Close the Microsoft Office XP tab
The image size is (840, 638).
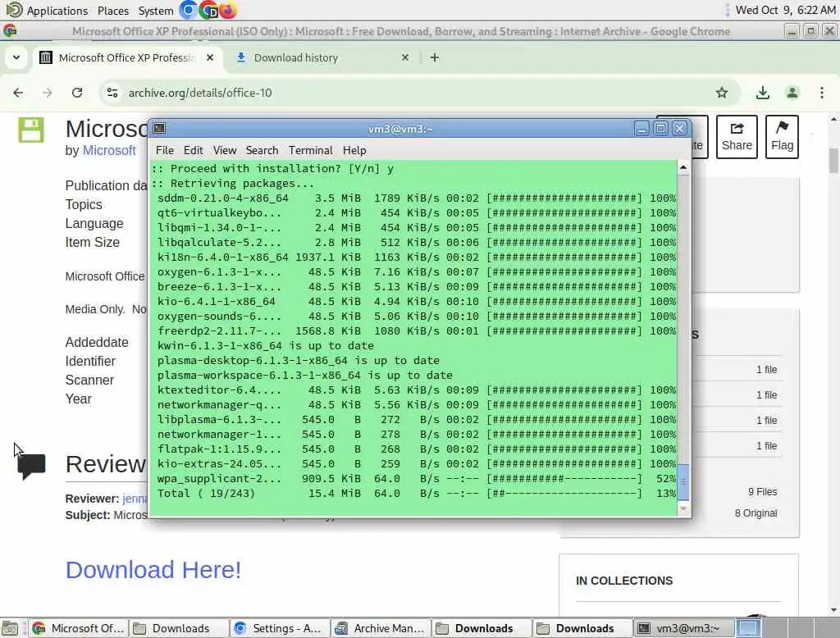(210, 57)
